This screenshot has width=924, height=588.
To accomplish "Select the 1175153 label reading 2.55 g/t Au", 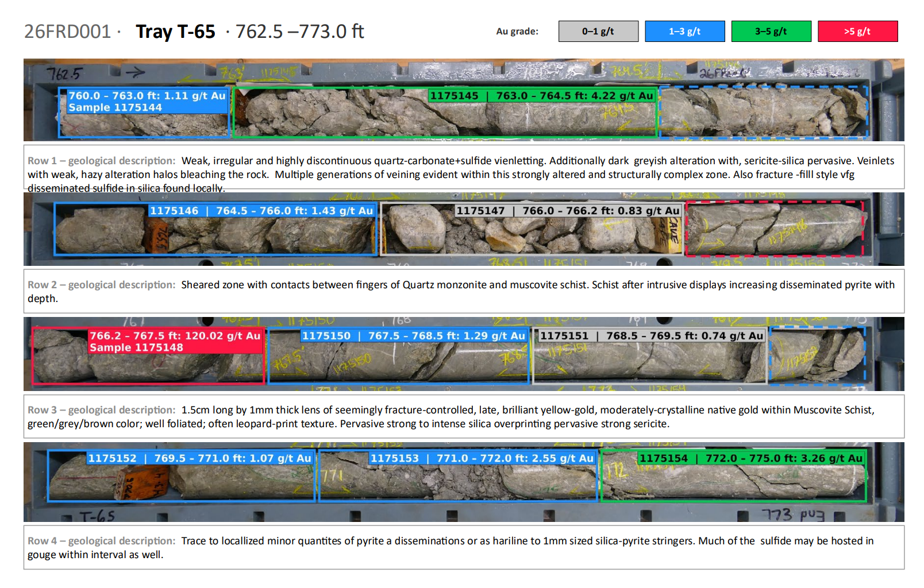I will coord(482,458).
